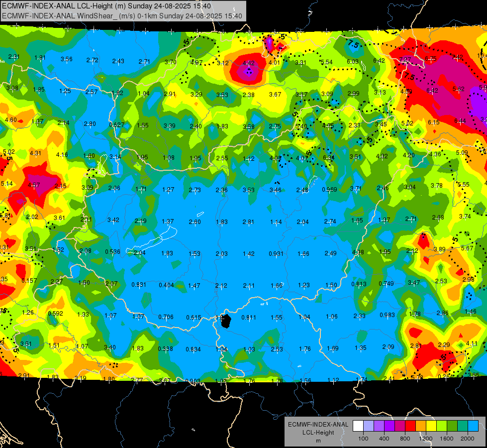Screen dimensions: 487x448
Task: Click the legend unit label m
Action: pyautogui.click(x=318, y=441)
